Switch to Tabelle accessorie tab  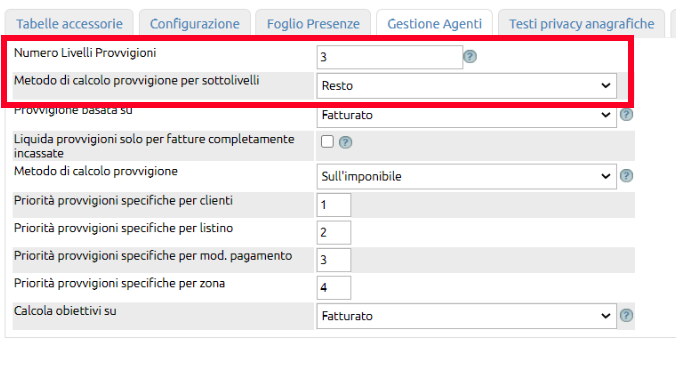(x=69, y=23)
